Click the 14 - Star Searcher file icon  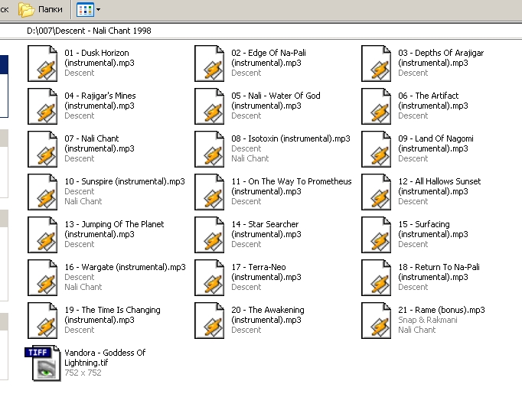pos(210,234)
